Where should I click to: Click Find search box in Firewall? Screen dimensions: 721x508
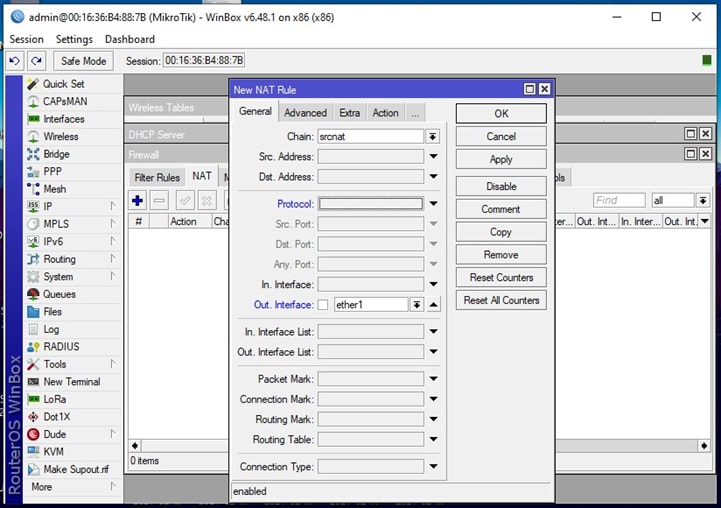(619, 200)
